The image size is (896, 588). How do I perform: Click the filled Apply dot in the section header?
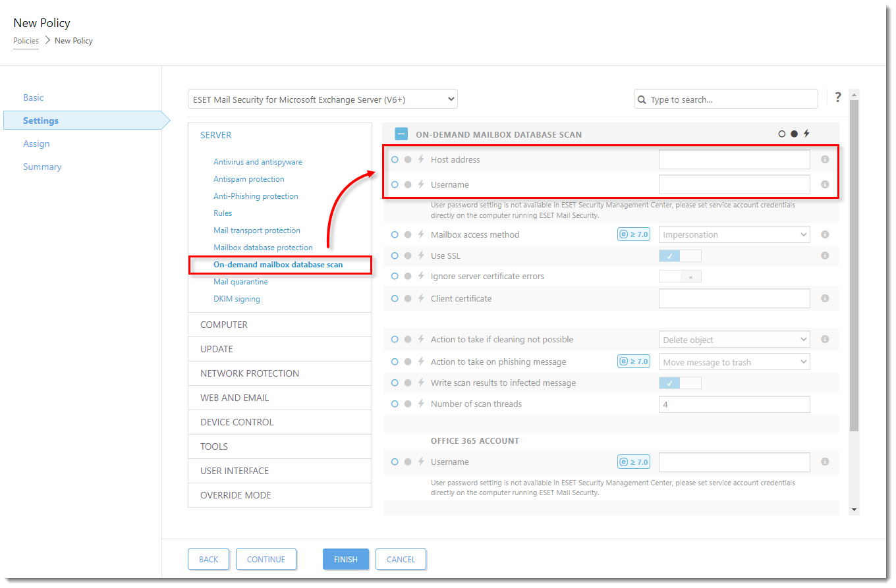pyautogui.click(x=795, y=134)
